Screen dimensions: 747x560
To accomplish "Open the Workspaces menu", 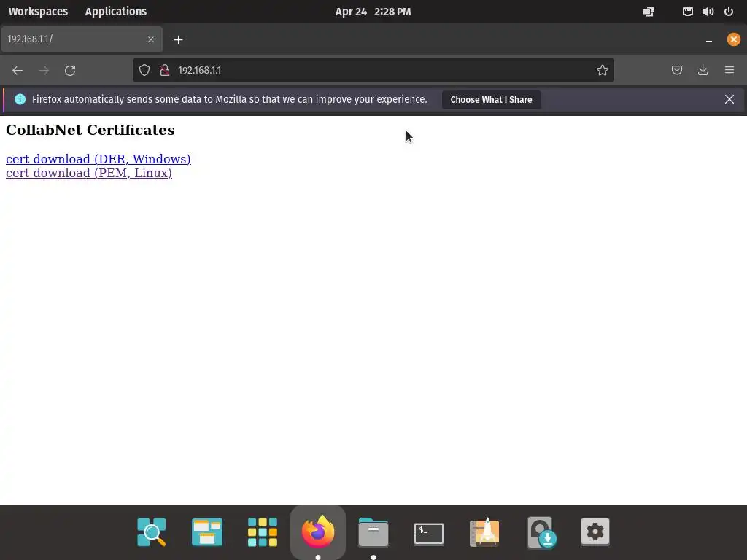I will pyautogui.click(x=38, y=12).
